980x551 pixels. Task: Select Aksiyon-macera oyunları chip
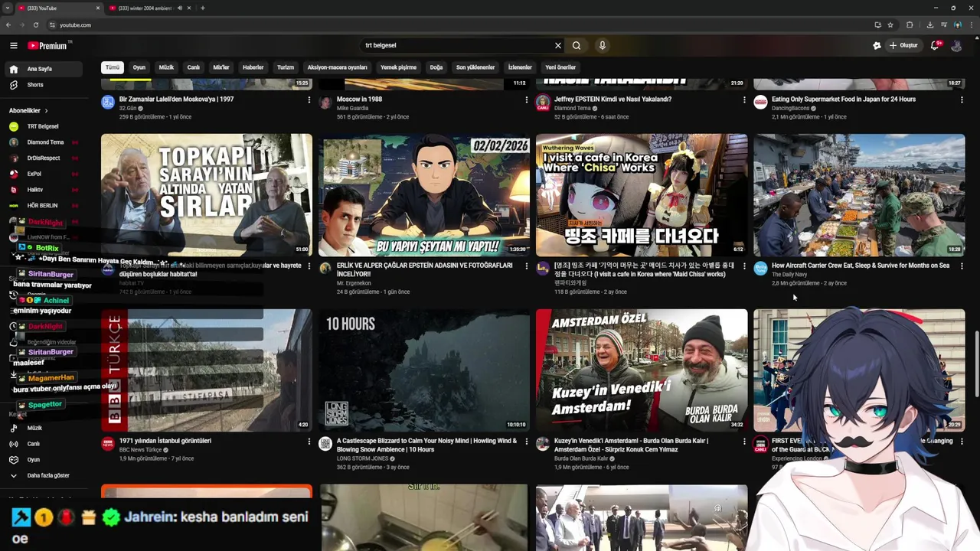[338, 67]
